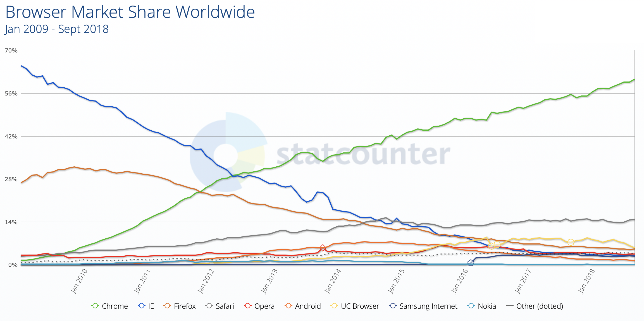Click the statcounter watermark text
Viewport: 644px width, 321px height.
[363, 154]
